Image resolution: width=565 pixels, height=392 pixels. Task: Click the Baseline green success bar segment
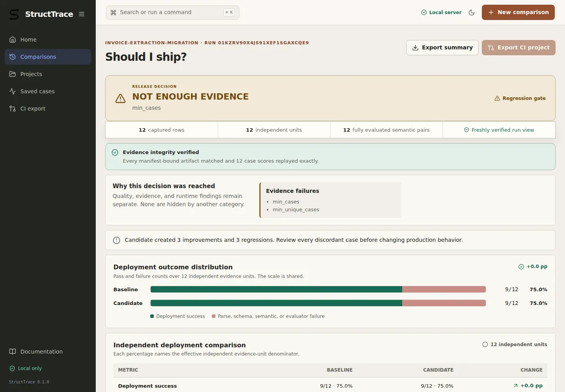pyautogui.click(x=276, y=289)
